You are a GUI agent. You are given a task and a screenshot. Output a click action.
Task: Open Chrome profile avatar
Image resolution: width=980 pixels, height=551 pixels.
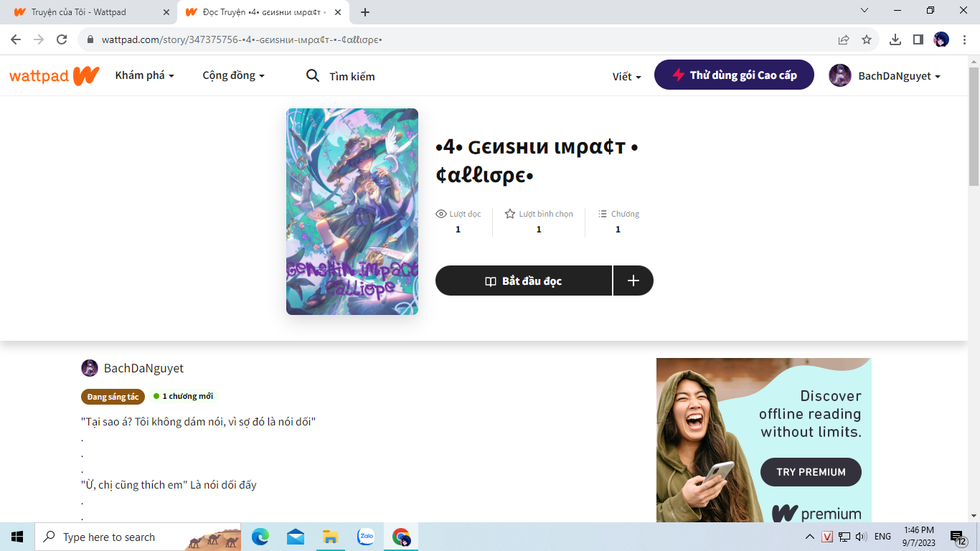[941, 39]
